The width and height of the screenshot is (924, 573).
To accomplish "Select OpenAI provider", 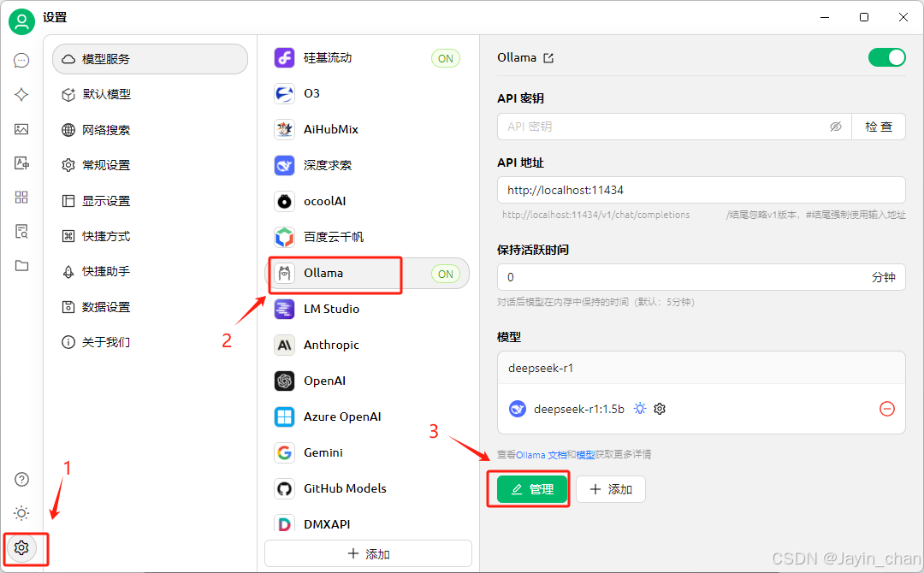I will [367, 381].
